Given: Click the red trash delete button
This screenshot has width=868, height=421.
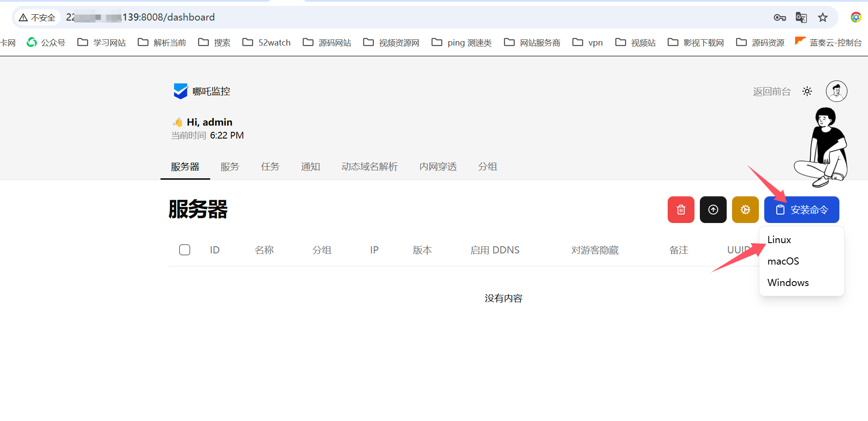Looking at the screenshot, I should coord(681,210).
